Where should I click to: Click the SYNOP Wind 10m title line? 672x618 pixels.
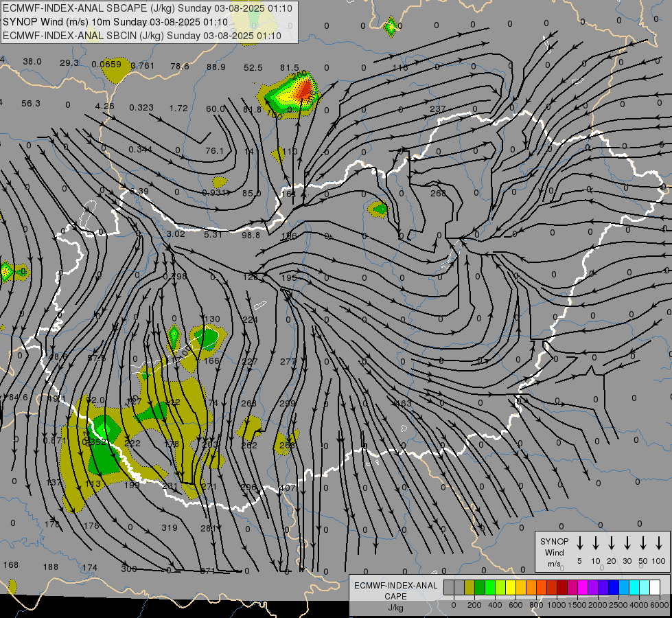pos(115,22)
